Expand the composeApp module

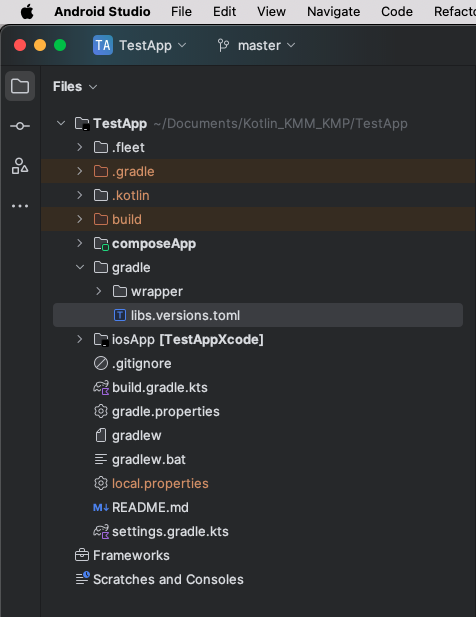coord(79,243)
